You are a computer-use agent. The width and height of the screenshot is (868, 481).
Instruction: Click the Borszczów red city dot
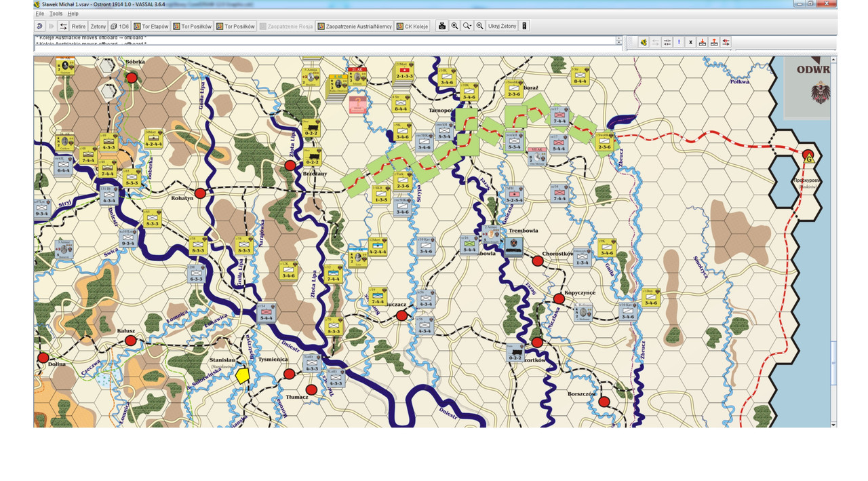tap(604, 402)
